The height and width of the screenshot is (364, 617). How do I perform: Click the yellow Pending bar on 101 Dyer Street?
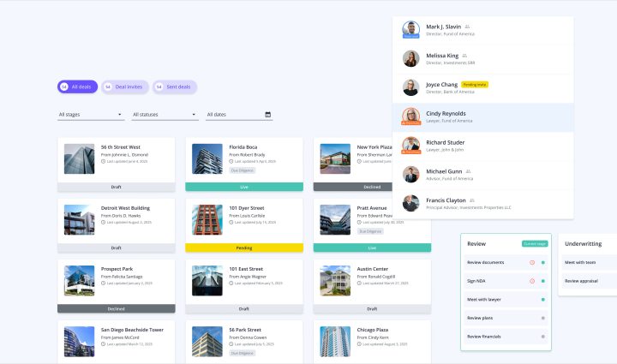tap(243, 248)
